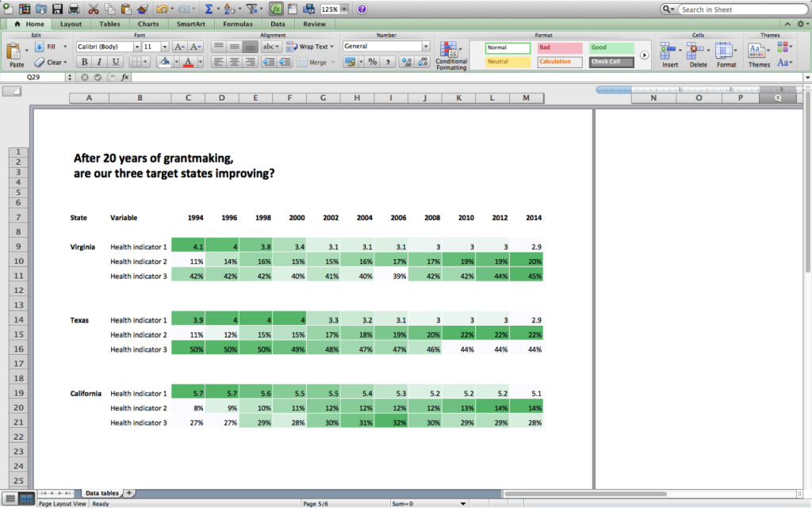Copy the selection icon
The image size is (812, 508).
pos(109,9)
